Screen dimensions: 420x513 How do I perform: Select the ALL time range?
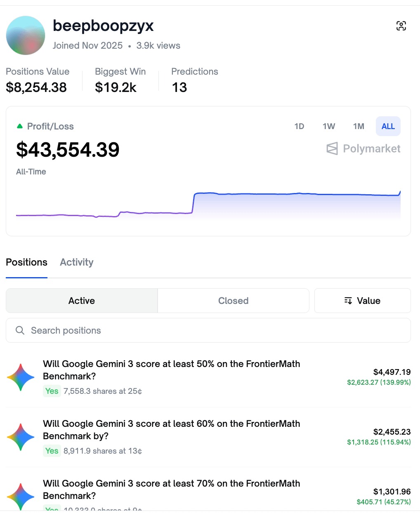click(388, 126)
